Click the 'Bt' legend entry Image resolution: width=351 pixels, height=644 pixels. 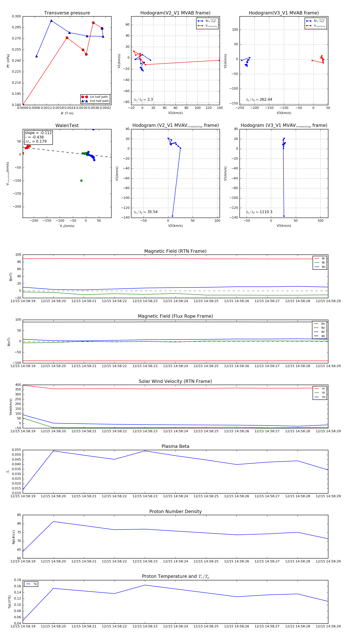point(320,262)
